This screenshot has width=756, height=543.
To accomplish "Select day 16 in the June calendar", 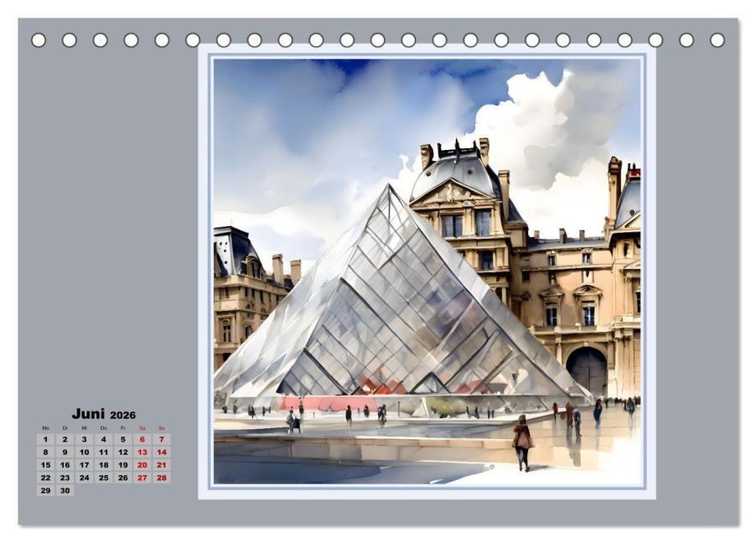I will (x=65, y=465).
